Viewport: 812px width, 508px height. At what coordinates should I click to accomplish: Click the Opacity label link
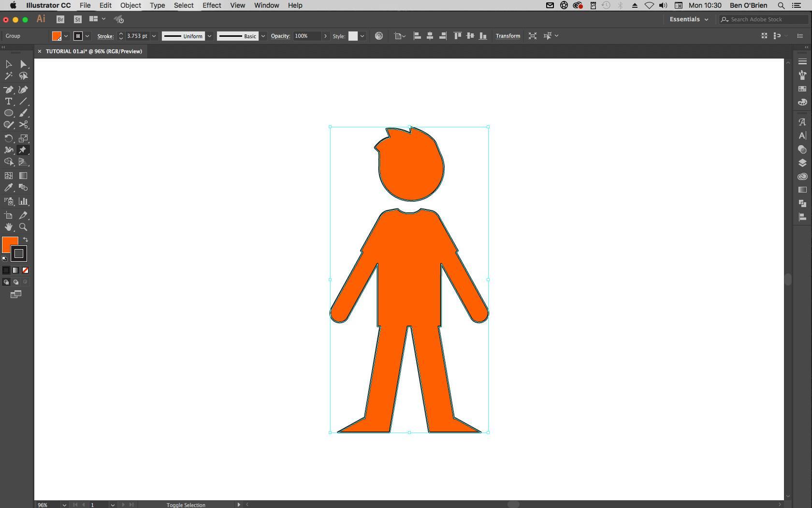pyautogui.click(x=280, y=36)
